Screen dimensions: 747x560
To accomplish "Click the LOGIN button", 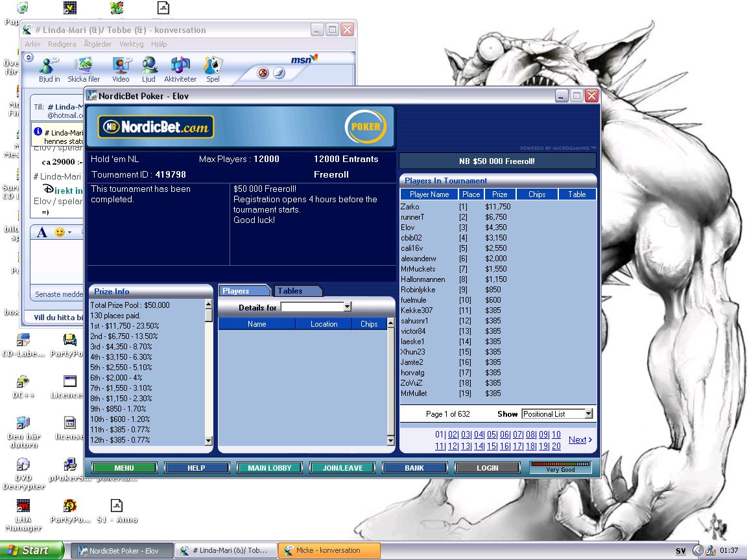I will (x=488, y=467).
